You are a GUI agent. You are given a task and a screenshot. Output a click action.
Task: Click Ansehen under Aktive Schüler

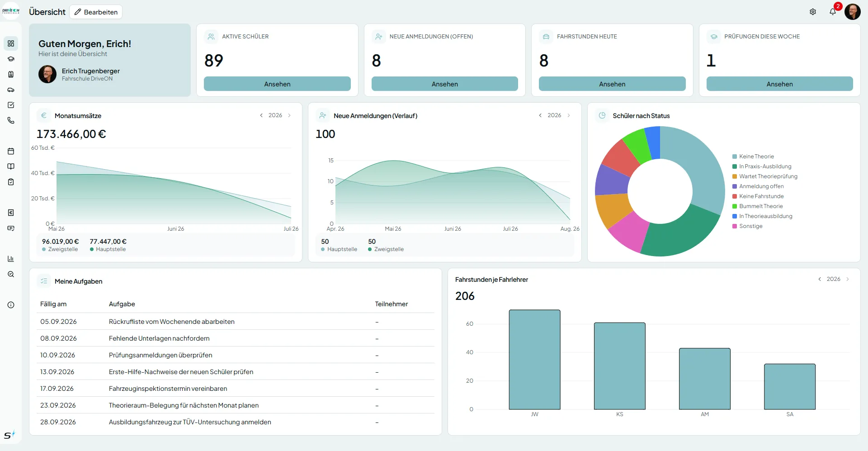(x=277, y=84)
